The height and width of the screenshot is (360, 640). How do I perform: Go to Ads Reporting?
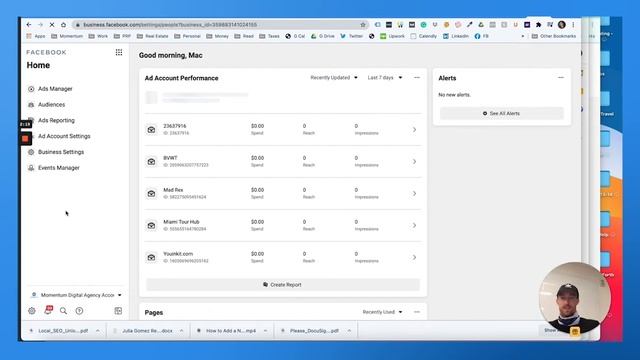tap(56, 120)
